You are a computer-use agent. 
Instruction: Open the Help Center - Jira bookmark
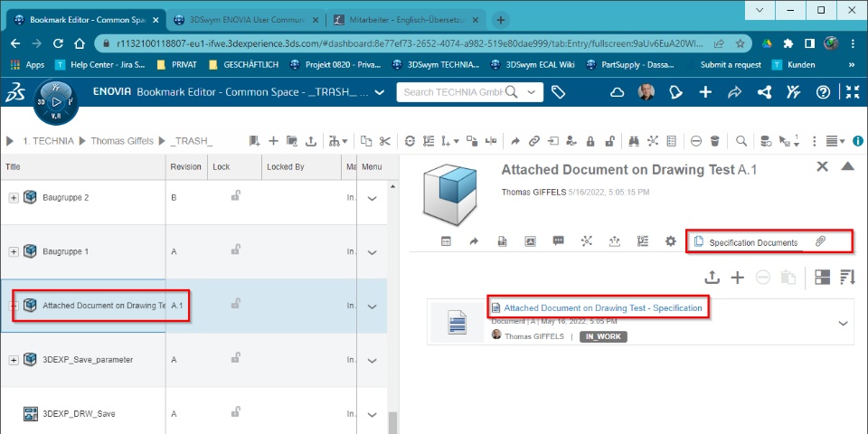[100, 65]
